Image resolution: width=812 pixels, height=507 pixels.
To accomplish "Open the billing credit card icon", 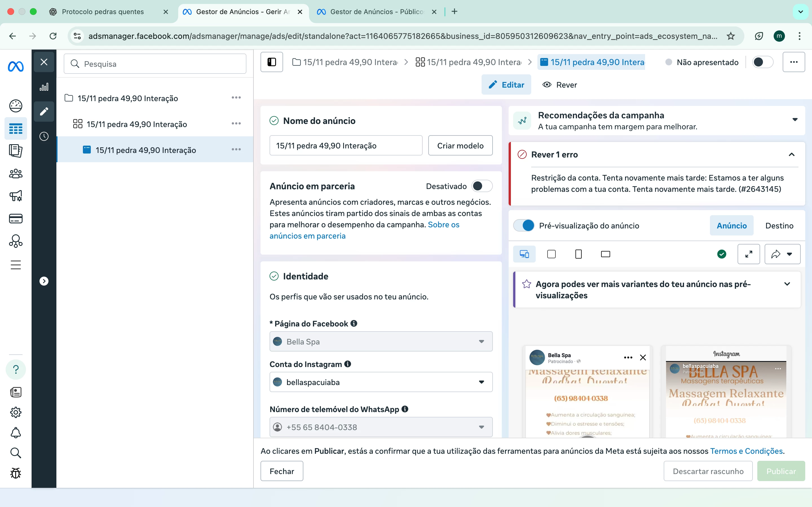I will click(16, 219).
